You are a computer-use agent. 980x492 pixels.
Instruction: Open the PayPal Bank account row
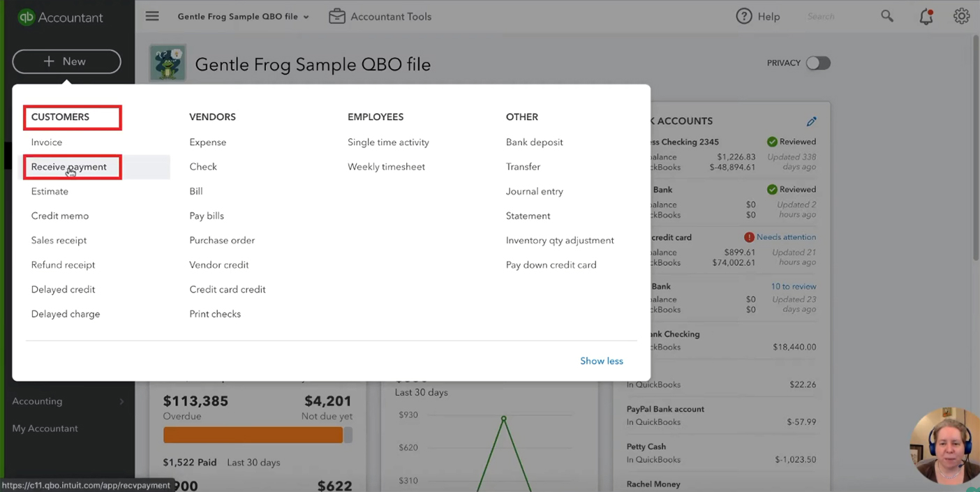721,415
